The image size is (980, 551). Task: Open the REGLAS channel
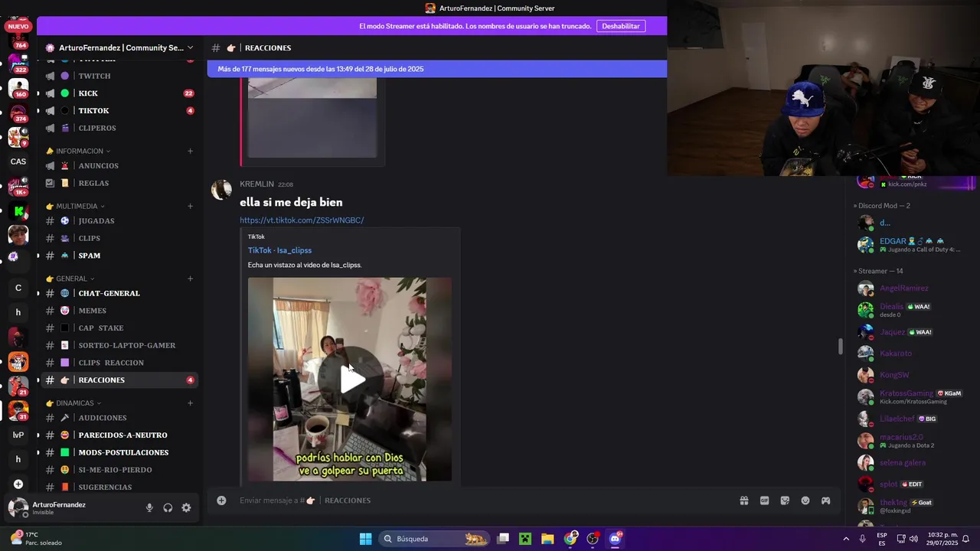[119, 184]
